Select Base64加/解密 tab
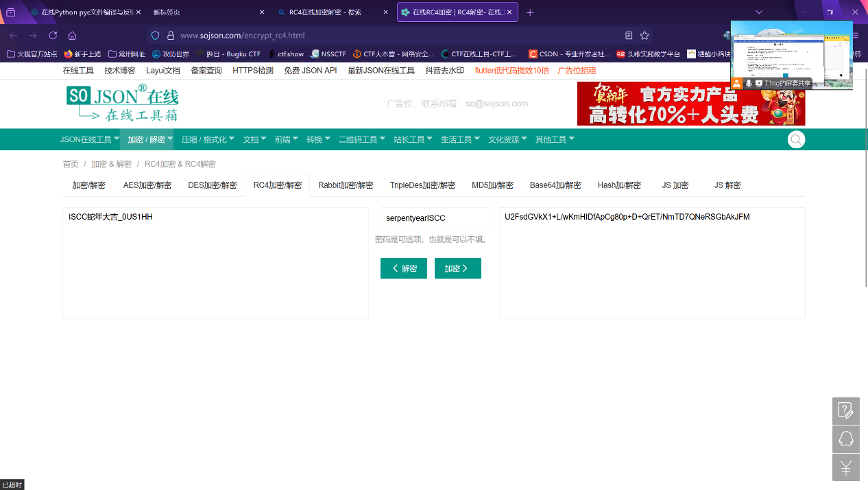868x490 pixels. pyautogui.click(x=555, y=185)
